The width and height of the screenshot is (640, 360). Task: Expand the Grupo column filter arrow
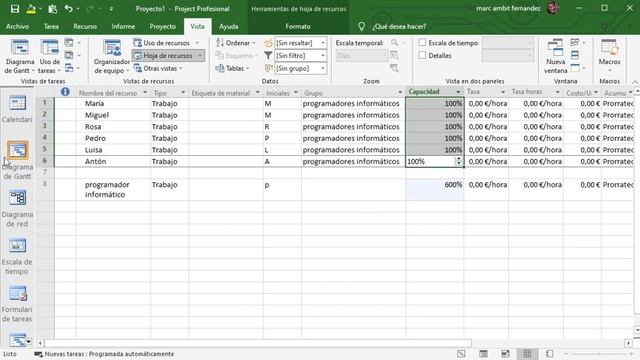[400, 92]
